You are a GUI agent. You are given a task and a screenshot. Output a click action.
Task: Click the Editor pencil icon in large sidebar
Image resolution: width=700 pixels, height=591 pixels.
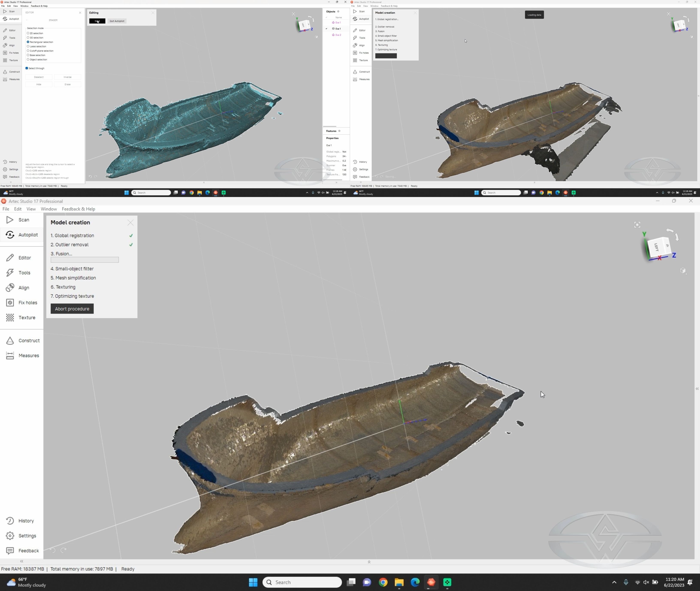[x=10, y=258]
